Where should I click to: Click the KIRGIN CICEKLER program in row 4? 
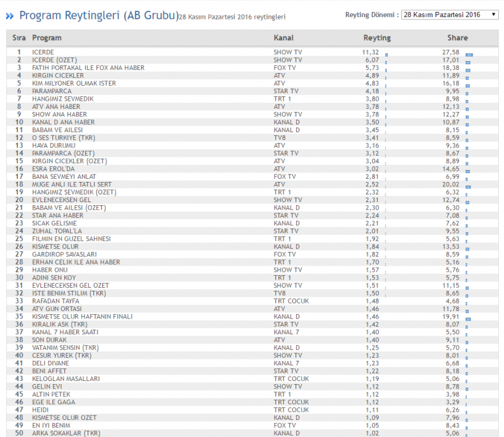pyautogui.click(x=58, y=76)
